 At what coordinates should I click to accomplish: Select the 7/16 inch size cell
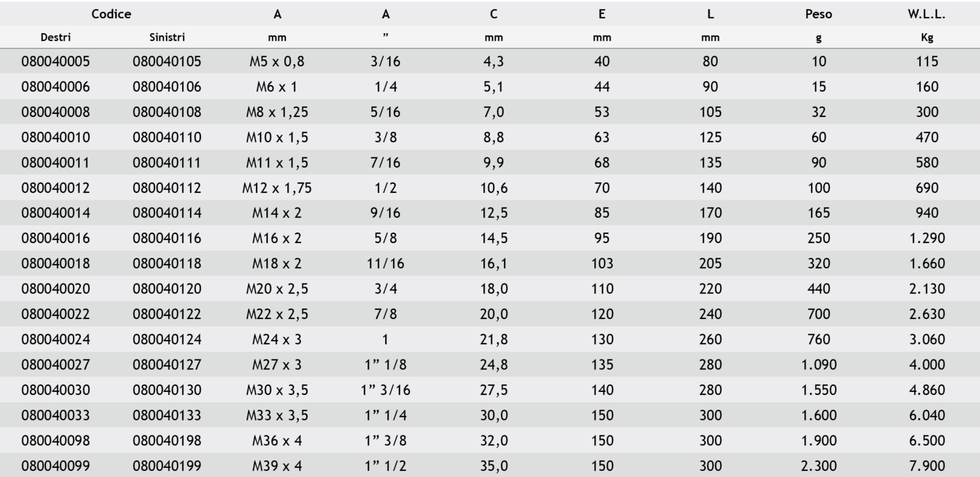(x=385, y=163)
